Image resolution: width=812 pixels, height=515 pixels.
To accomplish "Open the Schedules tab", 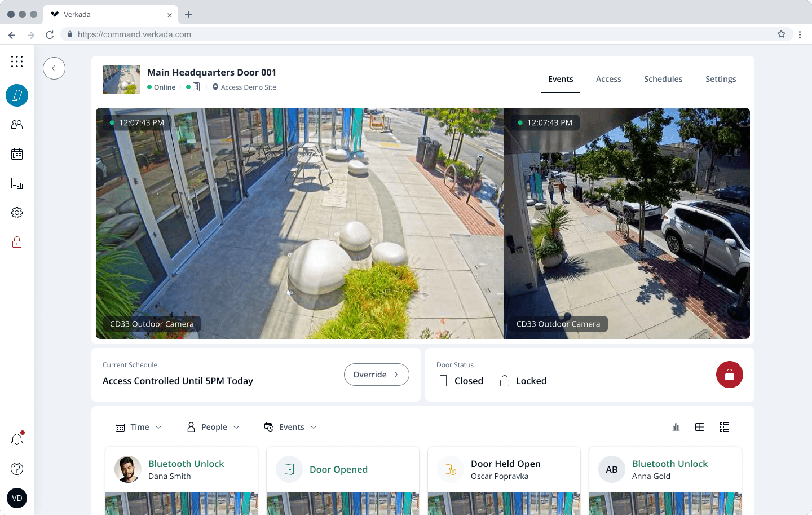I will click(663, 79).
